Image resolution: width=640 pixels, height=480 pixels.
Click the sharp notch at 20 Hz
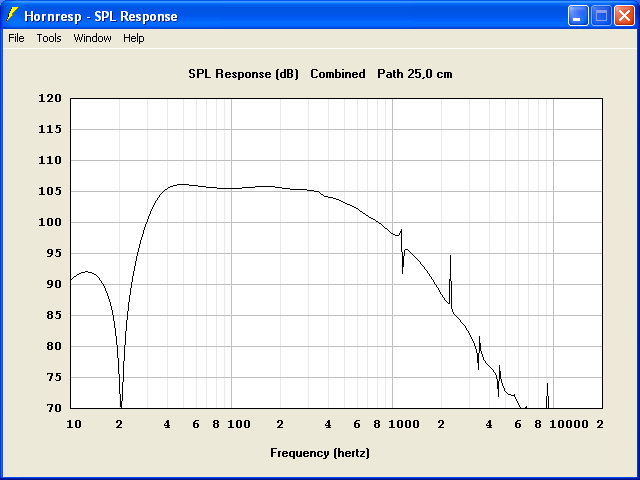point(121,404)
